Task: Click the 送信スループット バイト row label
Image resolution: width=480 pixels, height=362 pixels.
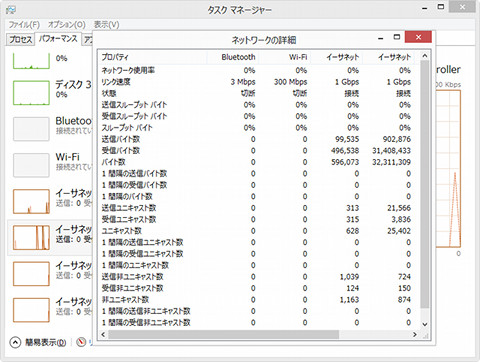Action: coord(134,105)
